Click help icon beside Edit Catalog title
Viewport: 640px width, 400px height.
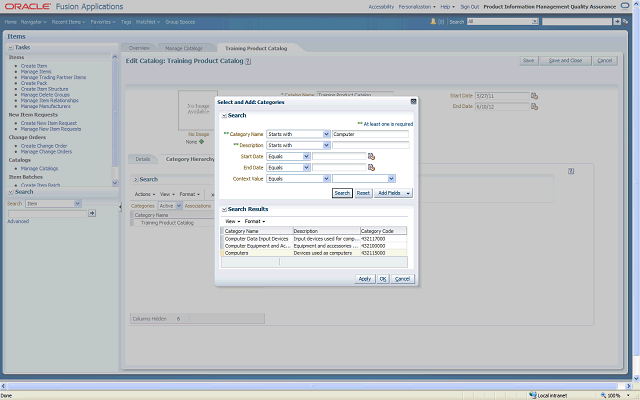click(x=248, y=61)
